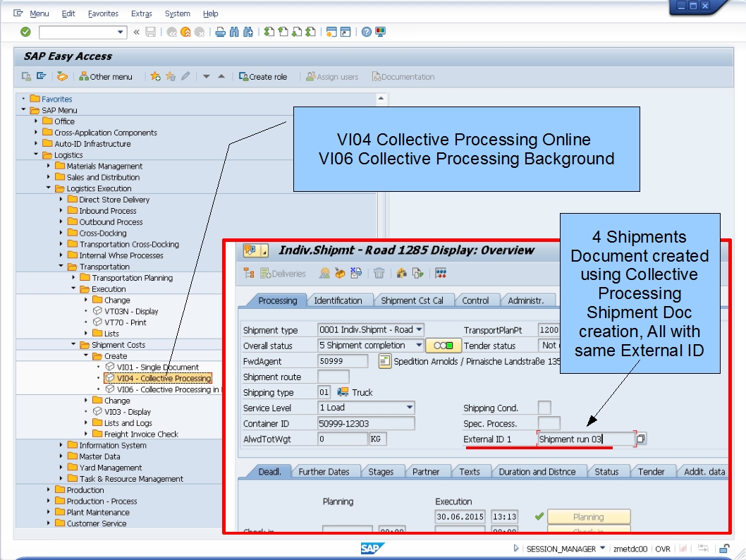
Task: Switch to the Stages tab
Action: pos(381,472)
